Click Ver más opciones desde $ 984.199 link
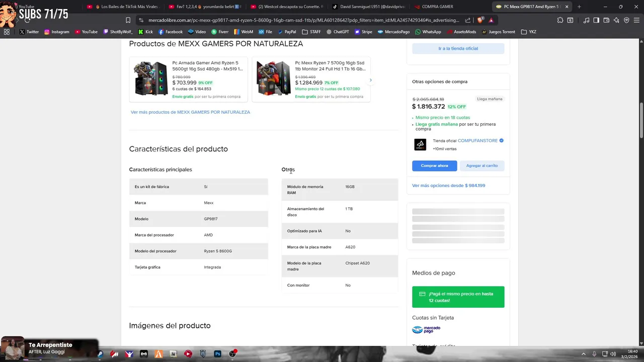Screen dimensions: 644x362 pos(448,186)
